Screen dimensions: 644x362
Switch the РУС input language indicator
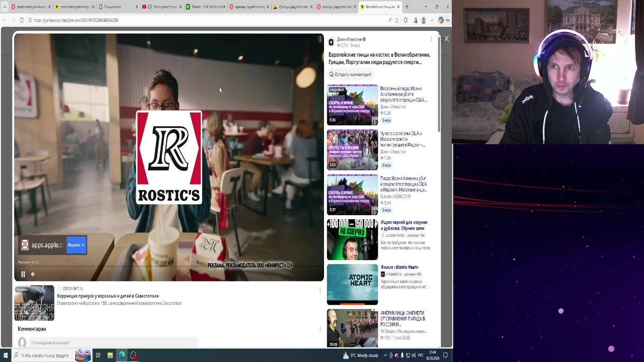(421, 355)
